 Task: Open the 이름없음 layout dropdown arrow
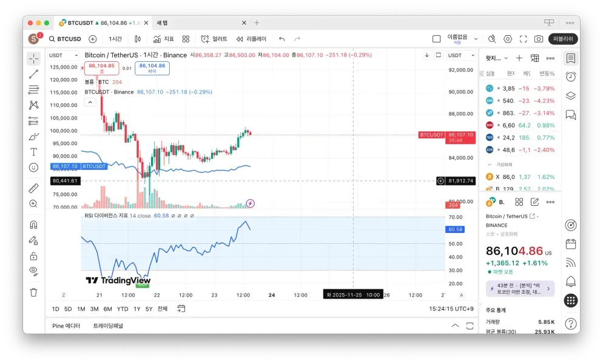click(476, 39)
